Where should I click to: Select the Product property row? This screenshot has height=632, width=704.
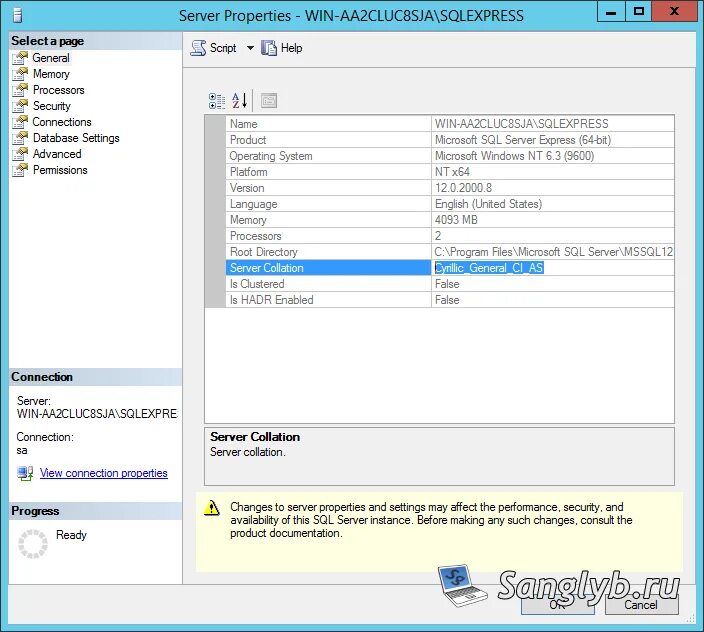coord(450,140)
